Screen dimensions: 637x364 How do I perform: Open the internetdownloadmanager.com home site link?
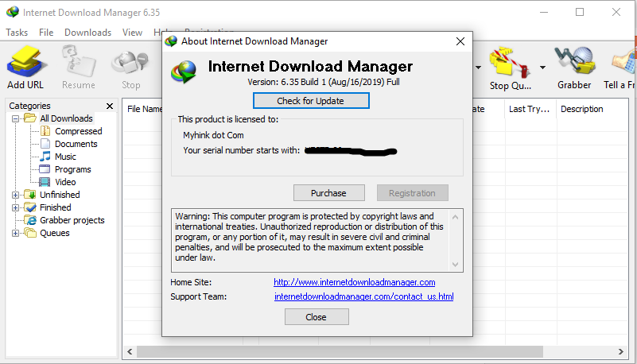click(354, 282)
